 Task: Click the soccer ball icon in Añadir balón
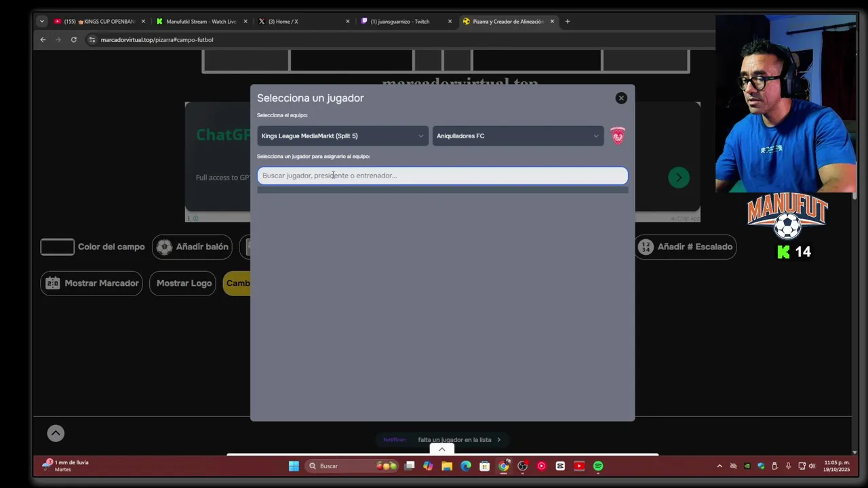164,247
